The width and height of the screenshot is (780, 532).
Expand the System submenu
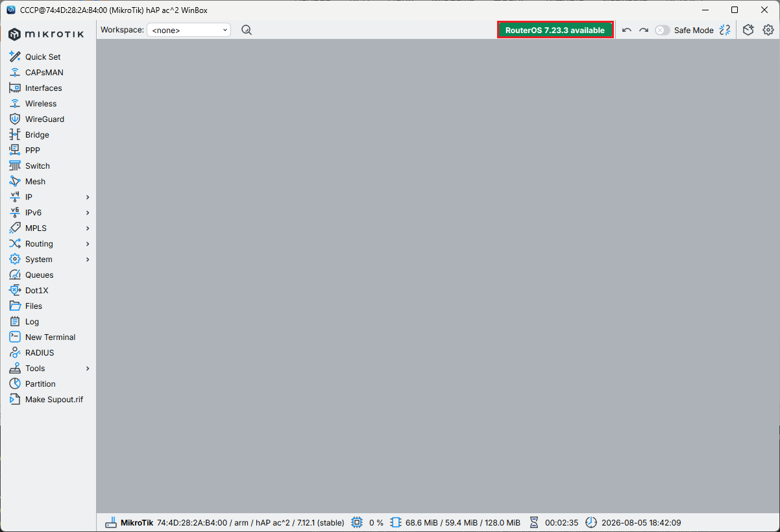click(88, 260)
